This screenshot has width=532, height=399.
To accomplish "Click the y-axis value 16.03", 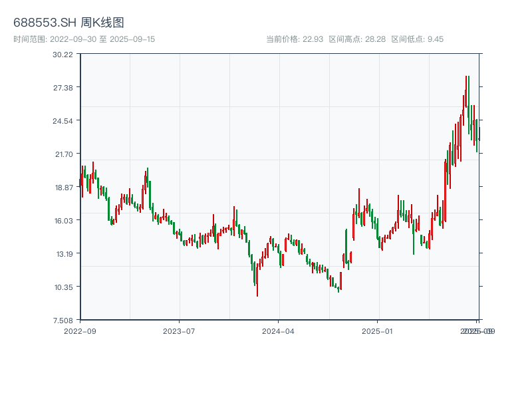I will [64, 221].
